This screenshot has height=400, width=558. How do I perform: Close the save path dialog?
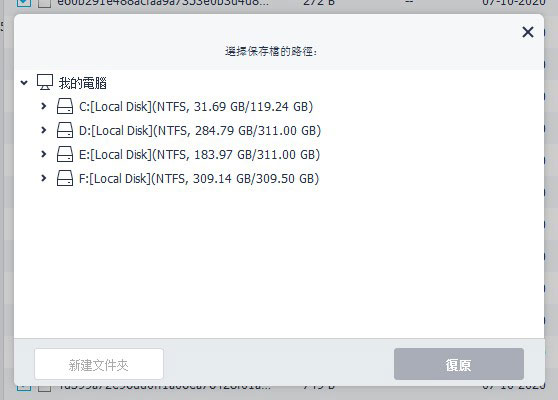click(528, 32)
